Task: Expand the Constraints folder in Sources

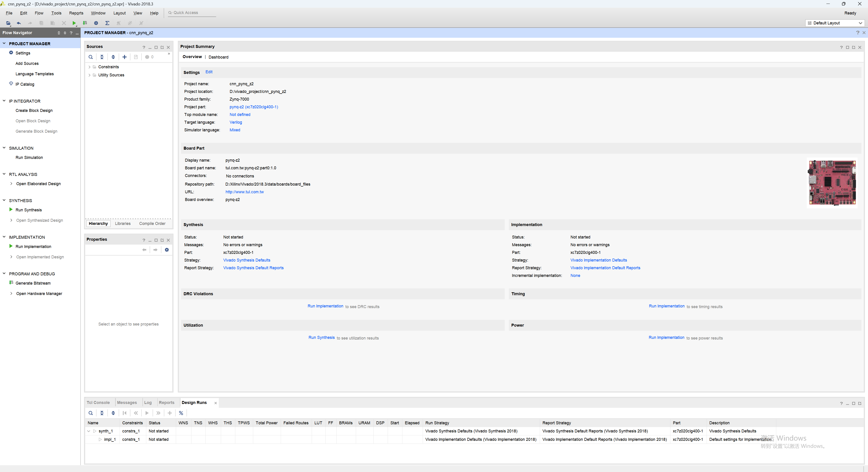Action: [89, 67]
